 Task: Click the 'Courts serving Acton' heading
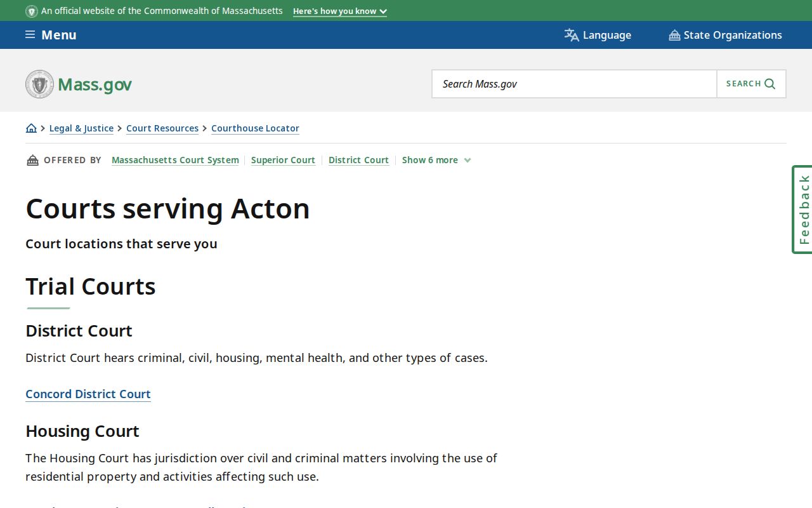167,208
